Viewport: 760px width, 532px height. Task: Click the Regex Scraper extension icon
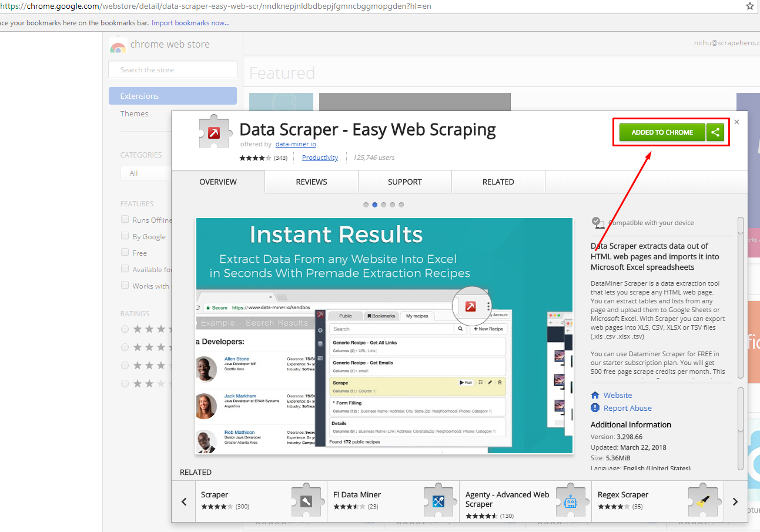click(x=704, y=501)
